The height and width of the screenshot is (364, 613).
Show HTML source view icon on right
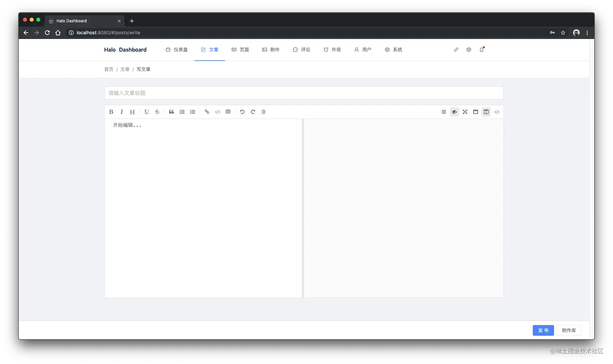[497, 112]
